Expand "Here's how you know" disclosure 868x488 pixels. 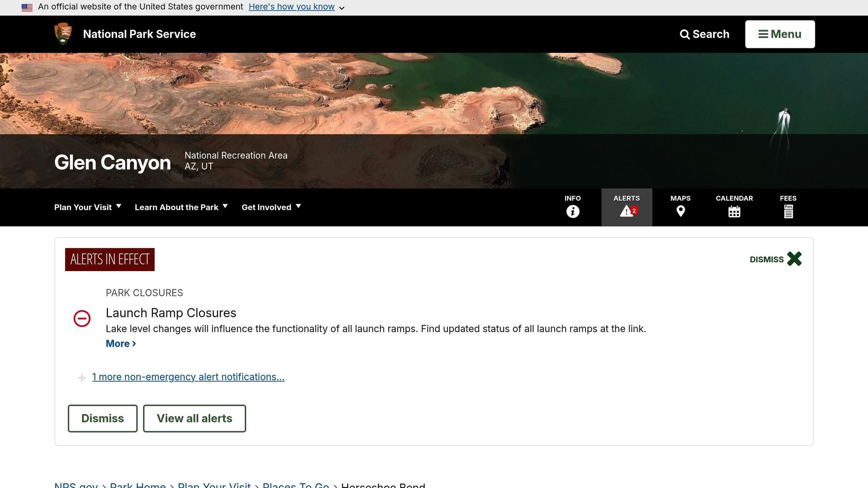[296, 7]
